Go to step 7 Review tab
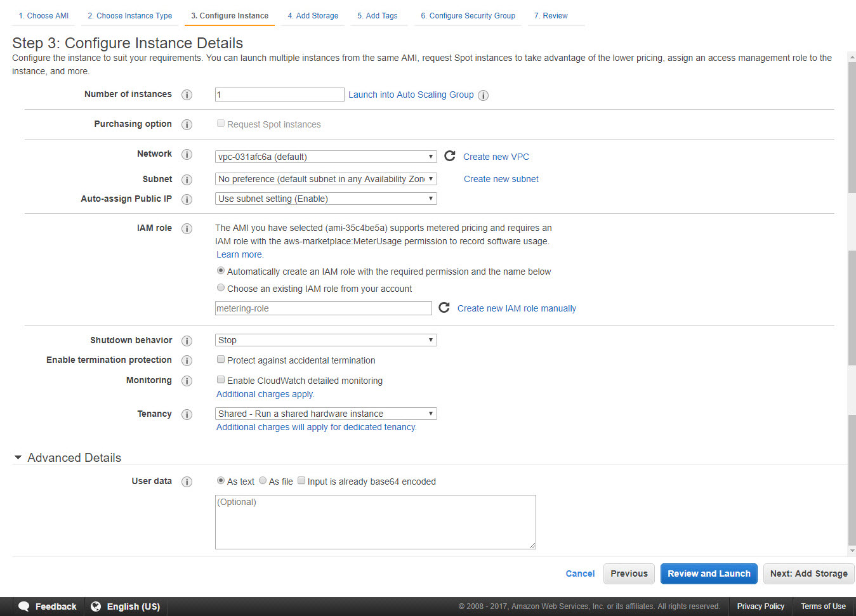 point(551,16)
